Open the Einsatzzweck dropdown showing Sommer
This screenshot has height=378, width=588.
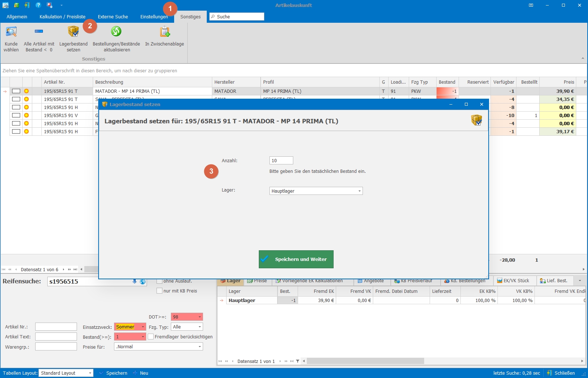tap(143, 327)
